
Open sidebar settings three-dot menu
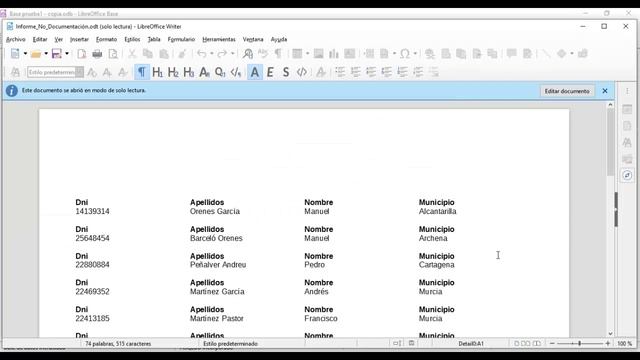(627, 91)
